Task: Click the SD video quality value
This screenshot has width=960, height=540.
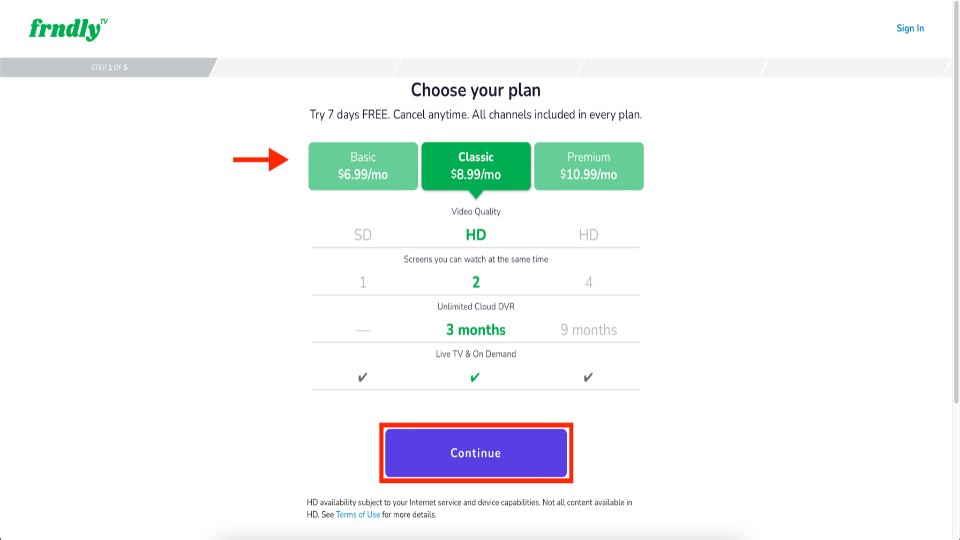Action: (x=362, y=235)
